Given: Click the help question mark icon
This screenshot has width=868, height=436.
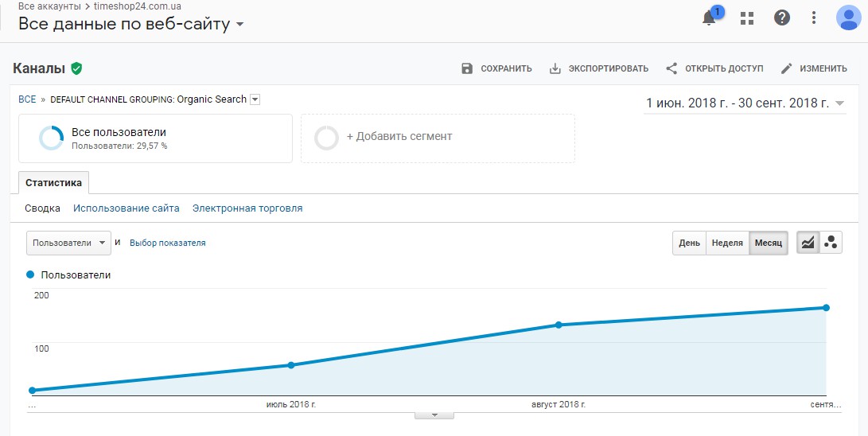Looking at the screenshot, I should coord(781,18).
